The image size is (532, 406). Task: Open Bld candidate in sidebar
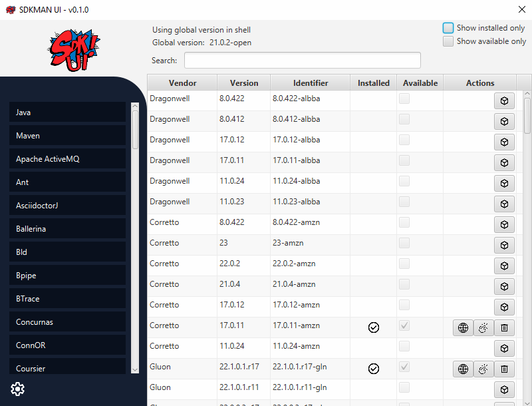click(68, 252)
